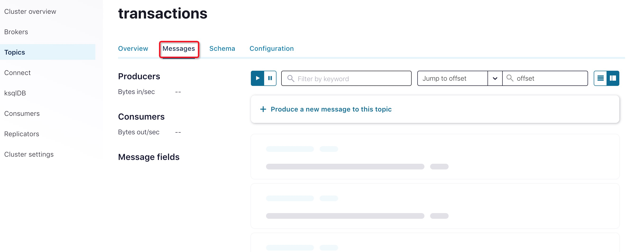Expand the Jump to offset dropdown arrow
This screenshot has height=252, width=644.
[495, 78]
